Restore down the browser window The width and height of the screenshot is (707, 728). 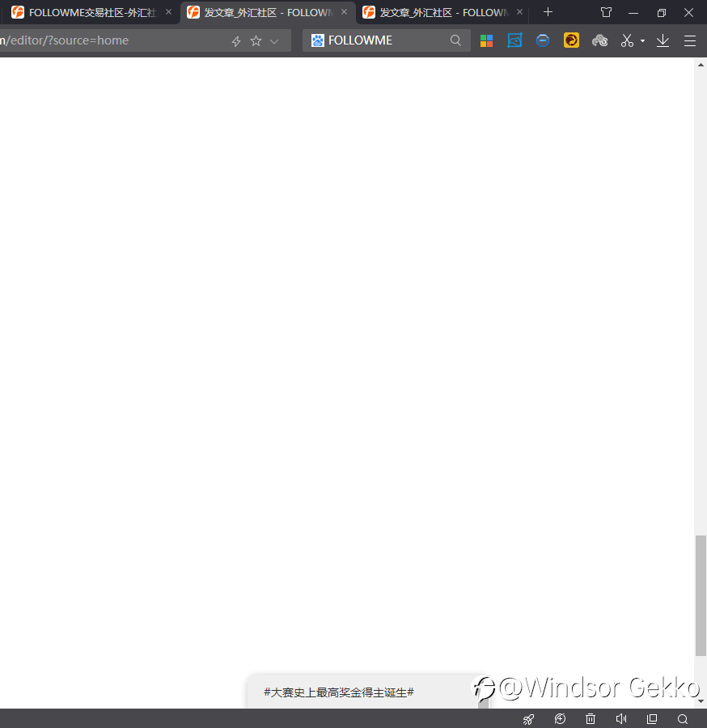pos(661,12)
